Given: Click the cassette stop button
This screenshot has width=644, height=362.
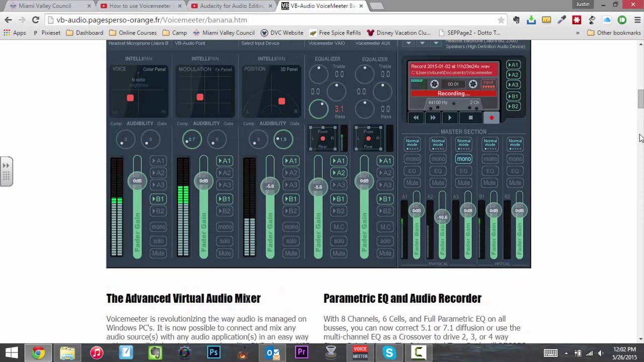Looking at the screenshot, I should tap(470, 118).
